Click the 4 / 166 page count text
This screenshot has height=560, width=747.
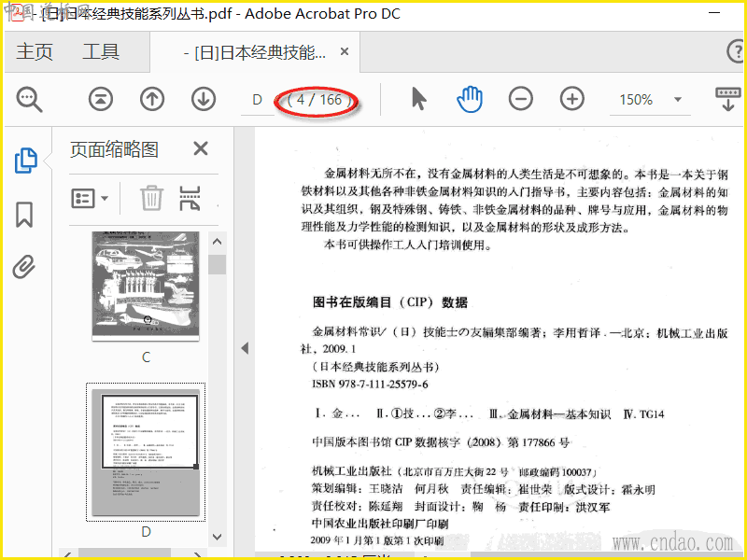click(x=320, y=100)
